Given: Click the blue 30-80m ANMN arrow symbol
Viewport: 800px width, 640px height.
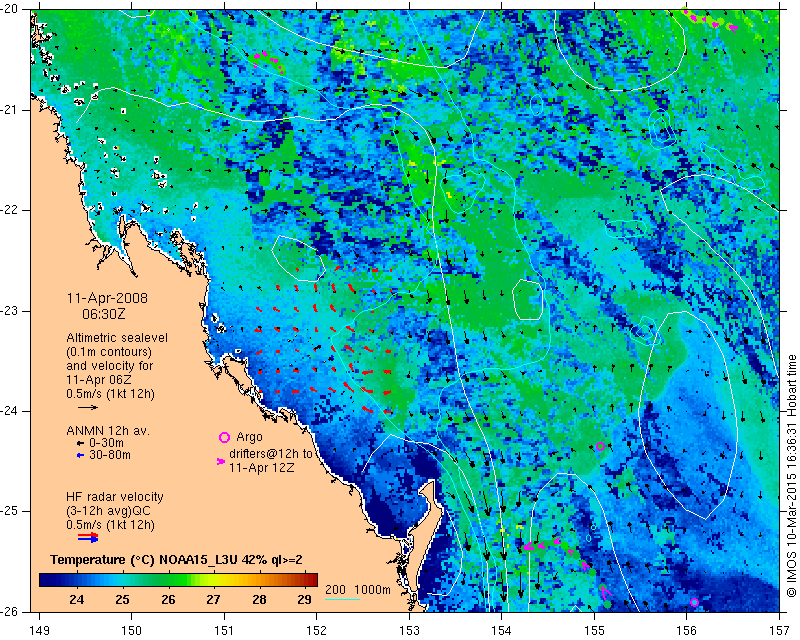Looking at the screenshot, I should click(80, 455).
